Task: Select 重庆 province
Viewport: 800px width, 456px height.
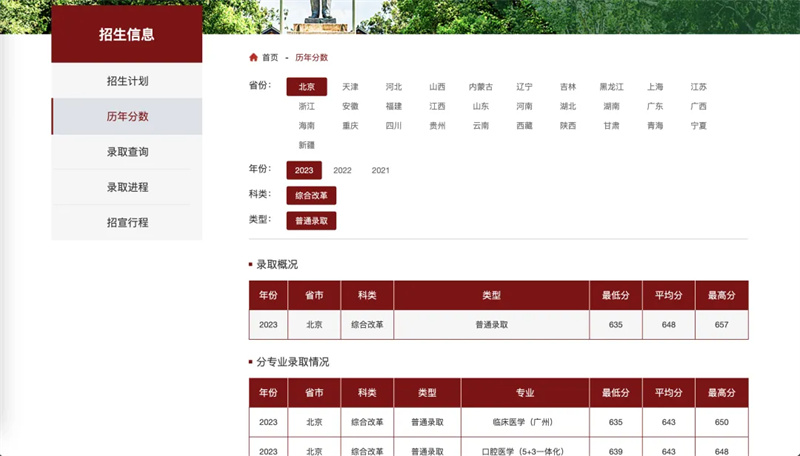Action: (350, 125)
